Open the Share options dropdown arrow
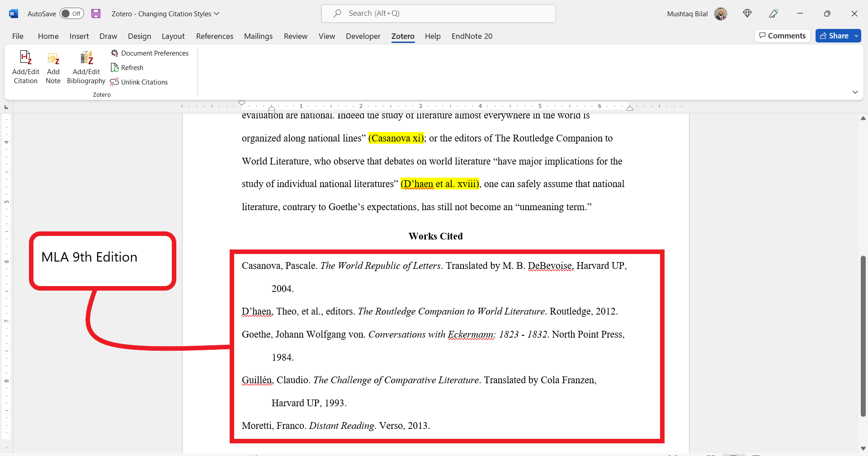 point(857,36)
